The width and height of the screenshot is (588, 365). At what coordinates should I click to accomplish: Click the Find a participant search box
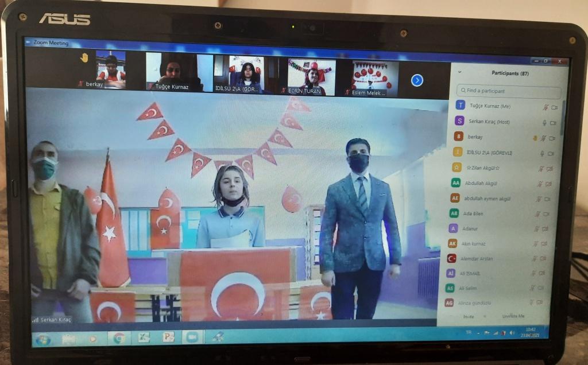tap(509, 91)
